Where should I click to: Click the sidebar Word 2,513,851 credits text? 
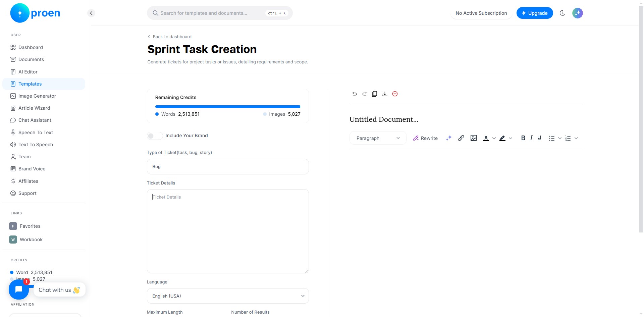click(x=34, y=272)
